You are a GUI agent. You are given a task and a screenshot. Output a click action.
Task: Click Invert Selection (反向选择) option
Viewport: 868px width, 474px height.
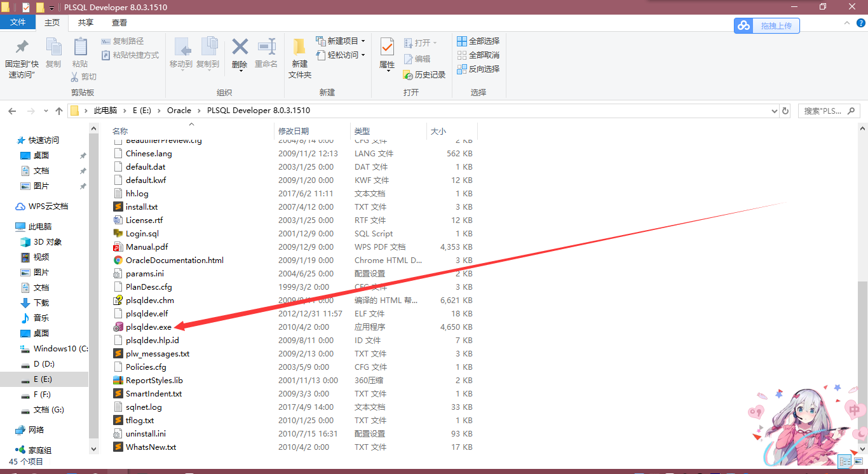(x=478, y=69)
